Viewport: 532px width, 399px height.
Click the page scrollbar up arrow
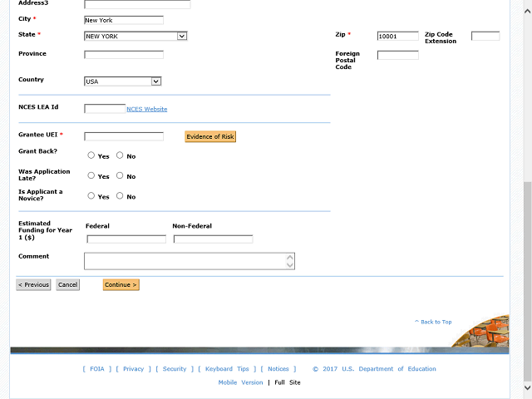528,12
